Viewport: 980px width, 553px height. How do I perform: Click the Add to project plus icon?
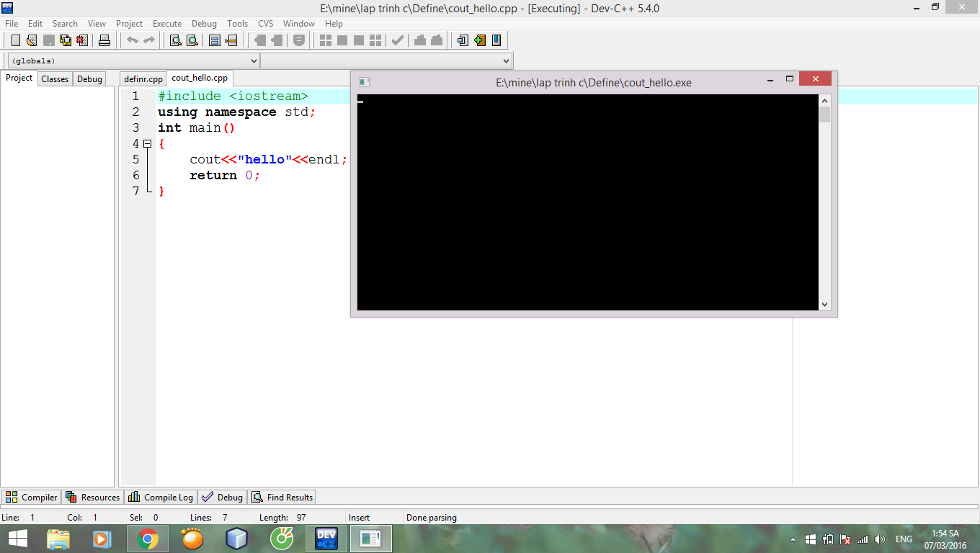click(480, 40)
